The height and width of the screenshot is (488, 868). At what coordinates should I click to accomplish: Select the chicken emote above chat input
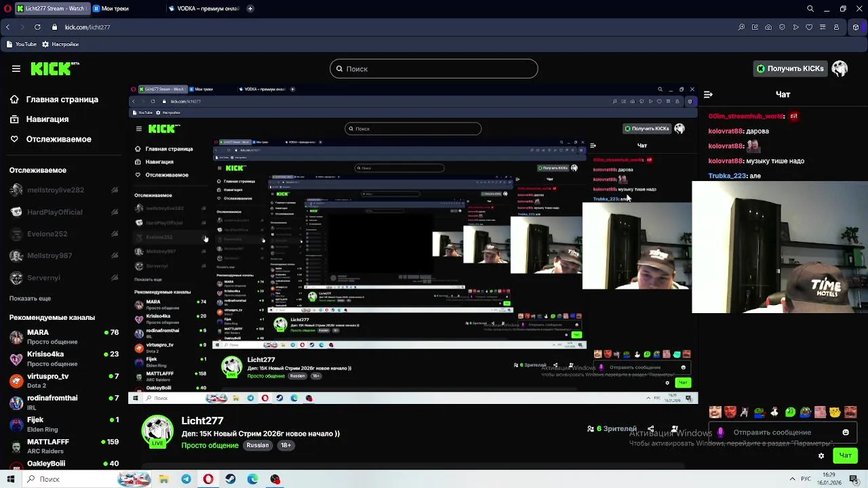(x=774, y=412)
